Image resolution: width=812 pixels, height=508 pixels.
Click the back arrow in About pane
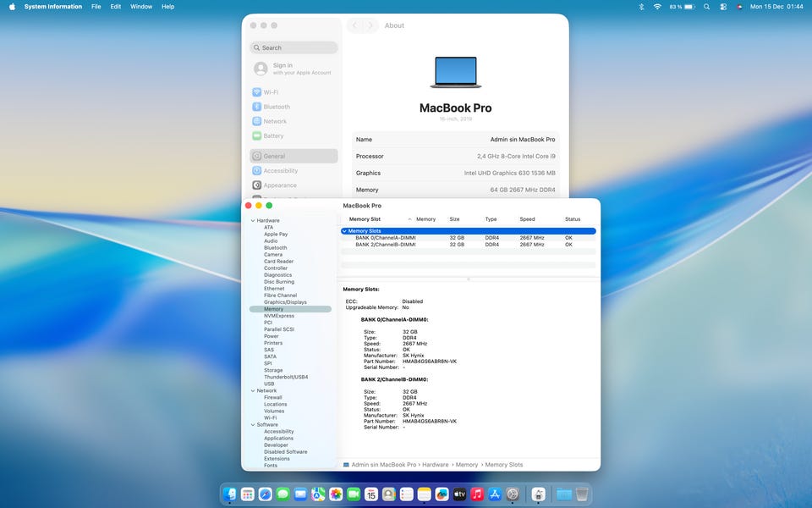coord(355,26)
